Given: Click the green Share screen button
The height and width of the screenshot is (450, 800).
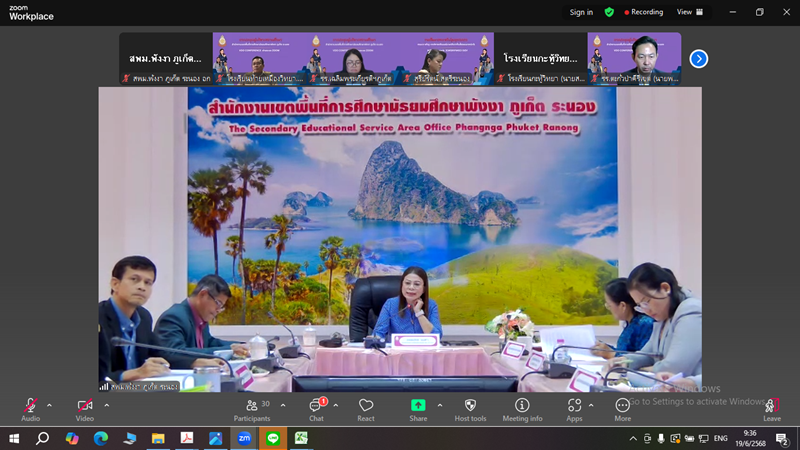Looking at the screenshot, I should 418,410.
